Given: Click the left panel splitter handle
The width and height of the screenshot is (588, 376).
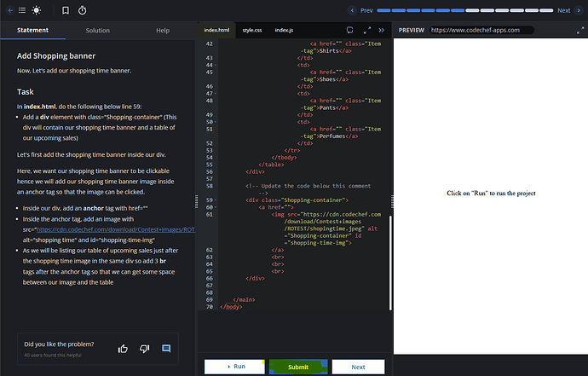Looking at the screenshot, I should point(196,201).
